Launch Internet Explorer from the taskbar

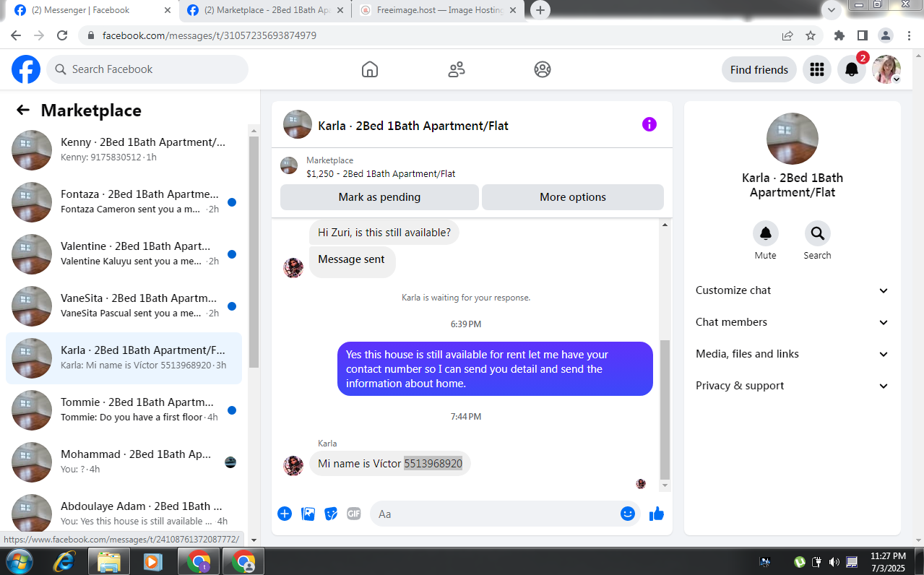(x=64, y=561)
